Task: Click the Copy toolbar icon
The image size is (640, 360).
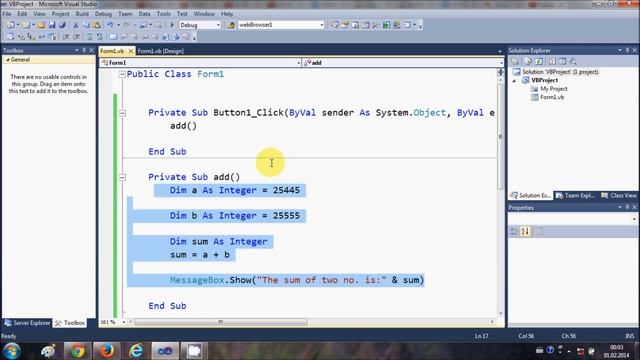Action: [x=86, y=25]
